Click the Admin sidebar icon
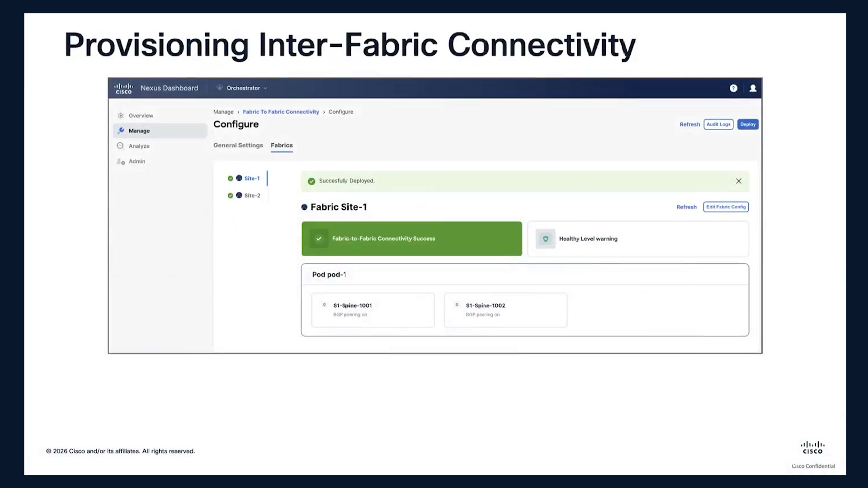 coord(121,161)
